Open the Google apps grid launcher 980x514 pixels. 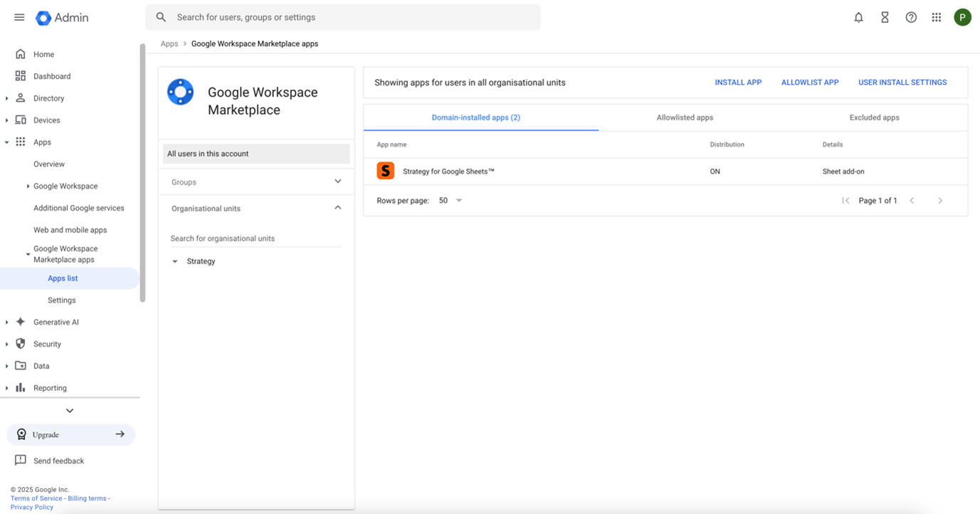point(937,17)
